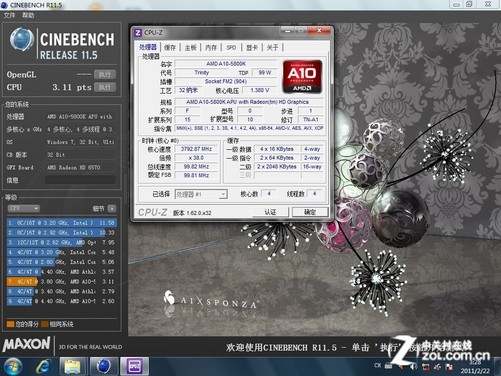This screenshot has height=376, width=501.
Task: Click the volume icon in system tray
Action: click(x=414, y=367)
